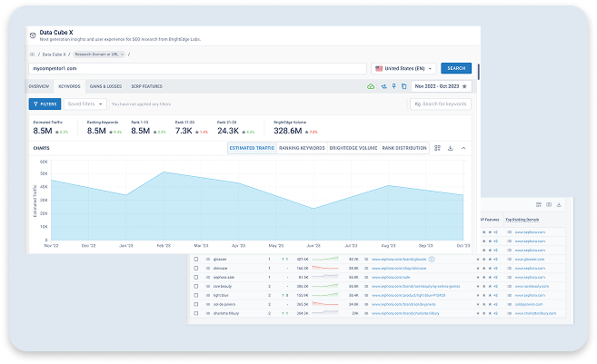Download the chart via download icon

click(x=451, y=148)
